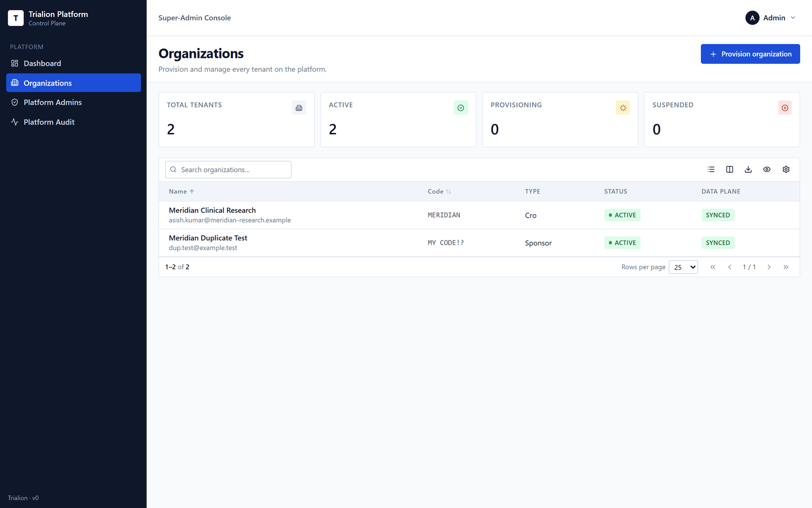Open the Rows per page dropdown

click(x=683, y=267)
